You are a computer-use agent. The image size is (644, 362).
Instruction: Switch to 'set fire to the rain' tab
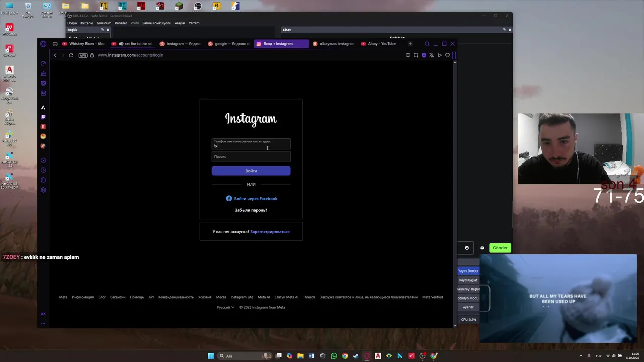tap(133, 44)
